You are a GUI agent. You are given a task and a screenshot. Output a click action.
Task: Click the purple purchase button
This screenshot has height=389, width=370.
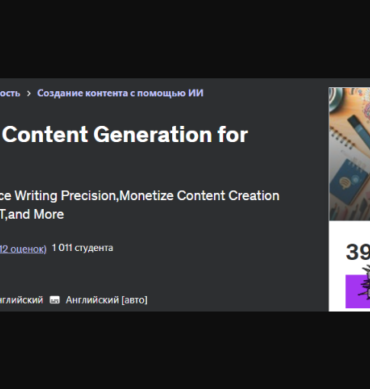coord(358,291)
